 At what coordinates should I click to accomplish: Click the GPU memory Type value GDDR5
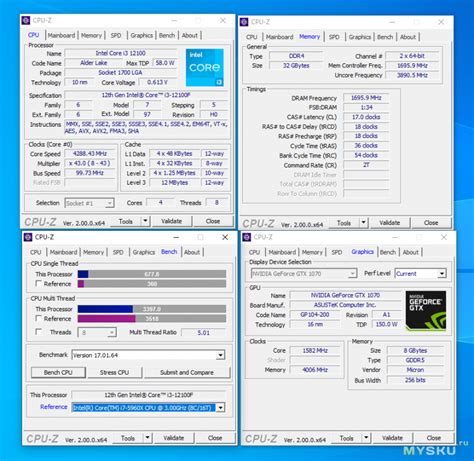415,360
